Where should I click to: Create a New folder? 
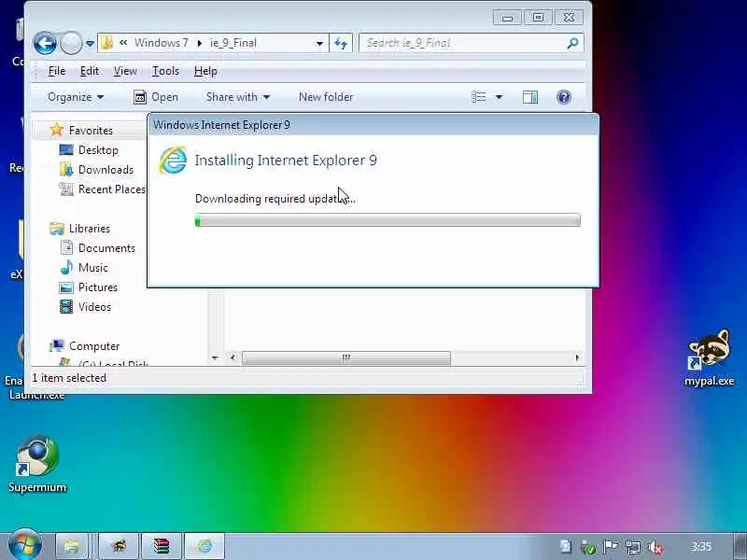326,97
